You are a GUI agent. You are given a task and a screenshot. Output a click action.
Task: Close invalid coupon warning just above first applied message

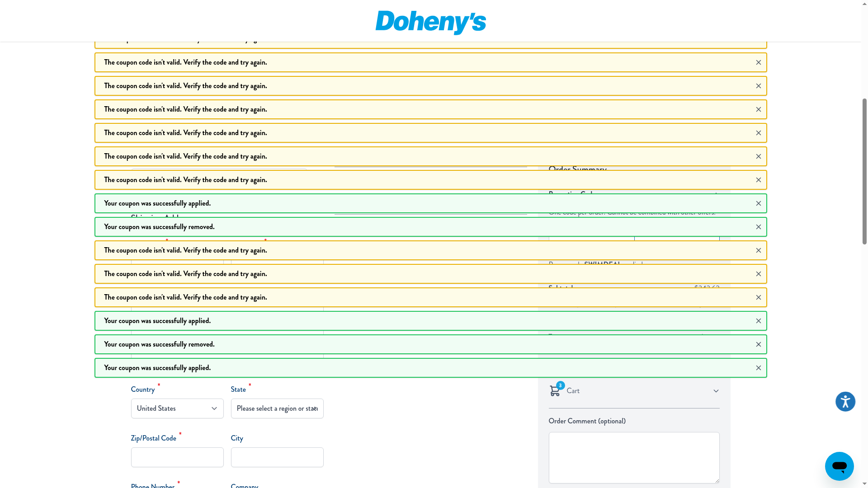(x=758, y=180)
